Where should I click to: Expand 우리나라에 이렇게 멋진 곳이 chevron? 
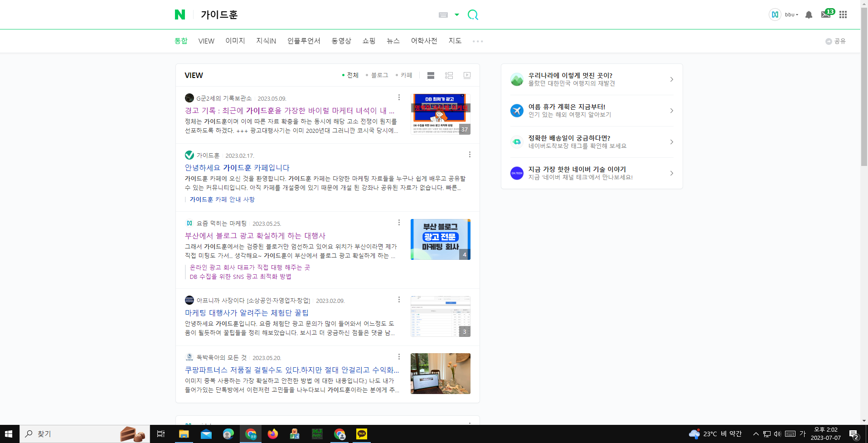click(672, 79)
